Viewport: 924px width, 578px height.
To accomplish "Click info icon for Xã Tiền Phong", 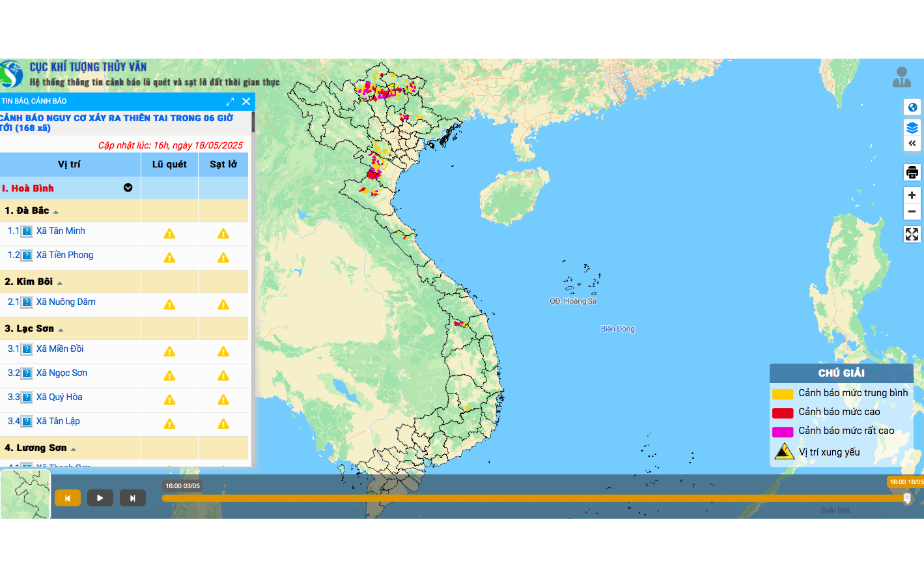I will 27,255.
